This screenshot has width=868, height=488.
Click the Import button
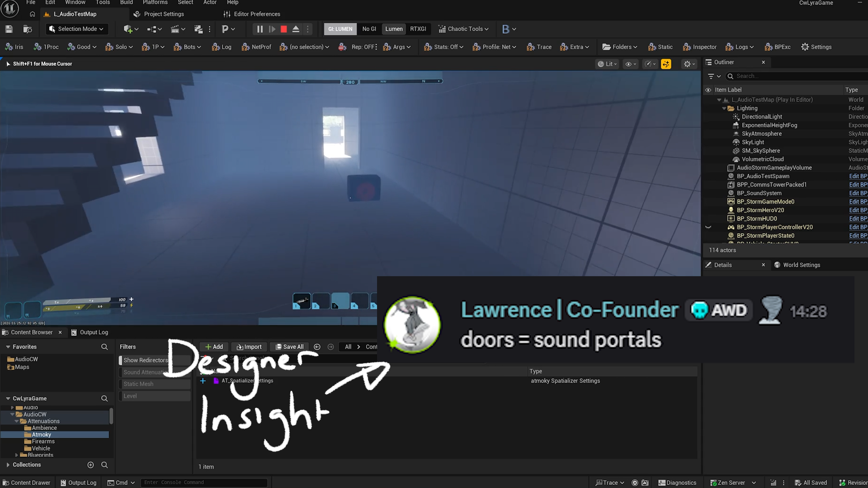pyautogui.click(x=249, y=347)
